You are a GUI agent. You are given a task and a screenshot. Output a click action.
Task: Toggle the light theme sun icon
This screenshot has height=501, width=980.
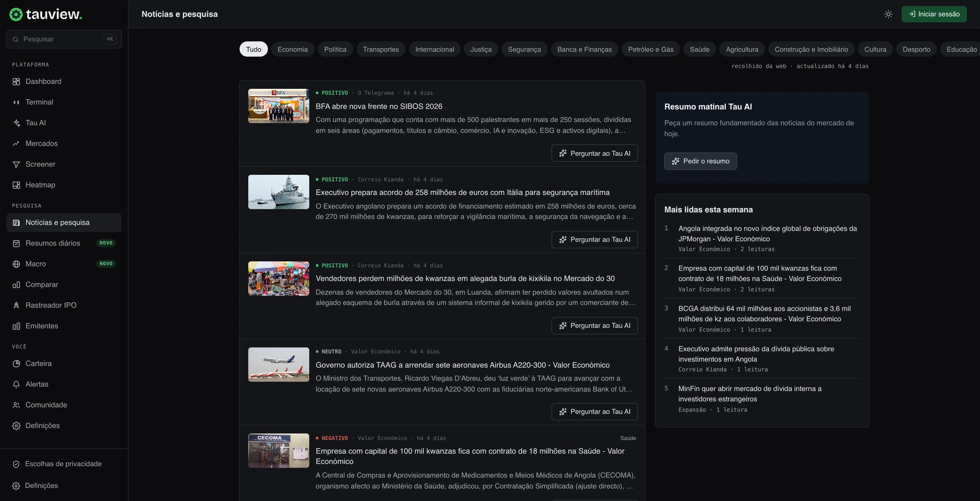pos(889,14)
